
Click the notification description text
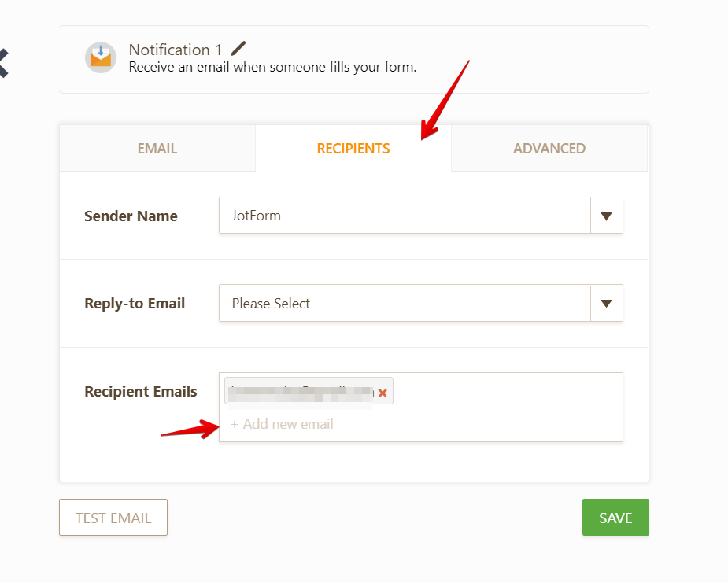pos(272,67)
